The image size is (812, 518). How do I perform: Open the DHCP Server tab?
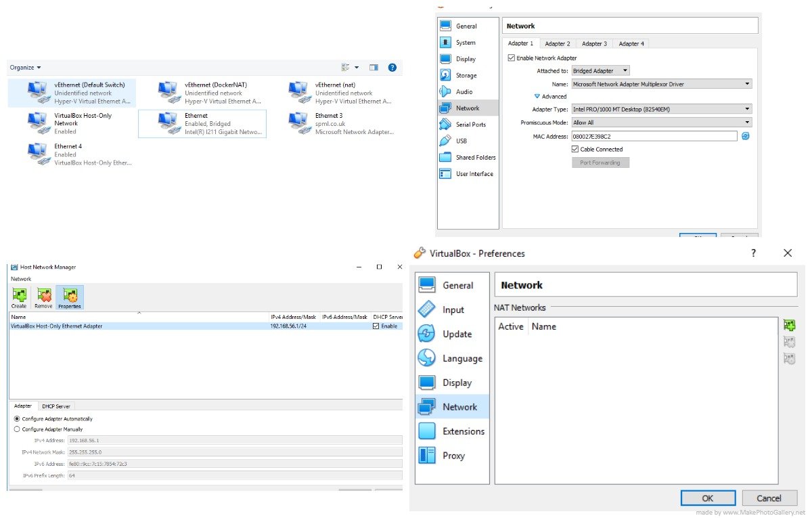pyautogui.click(x=55, y=406)
